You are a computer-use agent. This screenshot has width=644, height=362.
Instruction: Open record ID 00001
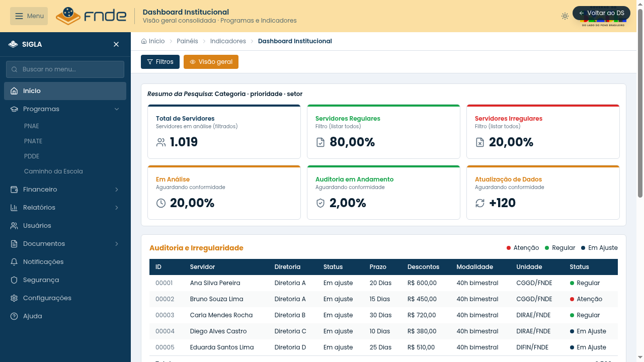[164, 283]
